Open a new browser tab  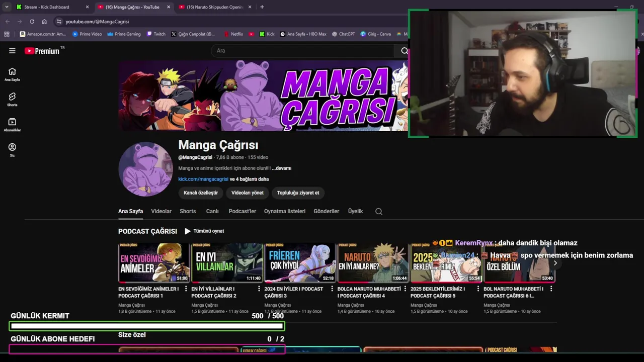pos(262,7)
